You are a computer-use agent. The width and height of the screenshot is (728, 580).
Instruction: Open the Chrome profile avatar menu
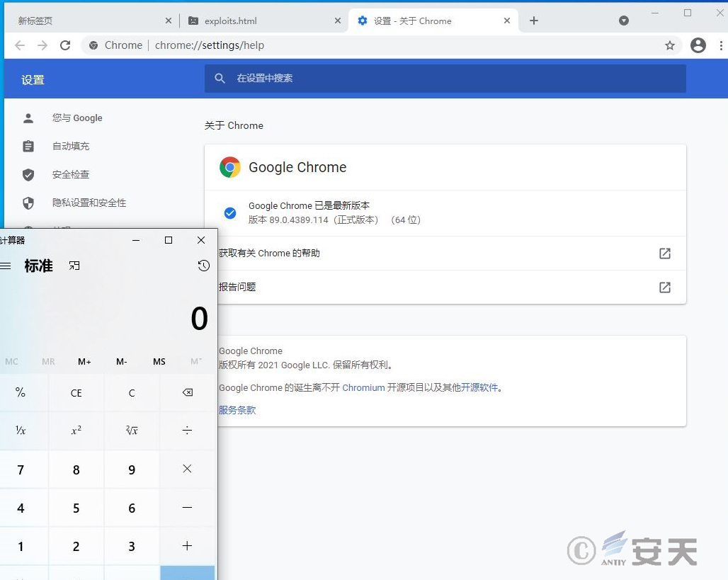[x=698, y=45]
